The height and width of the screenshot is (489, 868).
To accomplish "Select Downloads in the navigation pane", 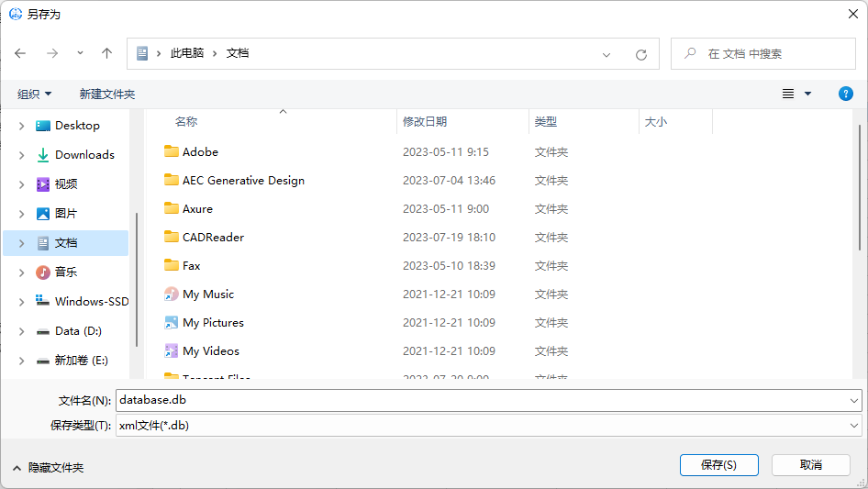I will tap(83, 155).
